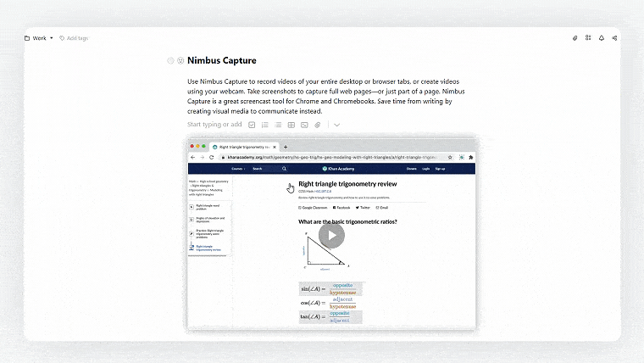The image size is (644, 363).
Task: Insert a numbered list
Action: 265,125
